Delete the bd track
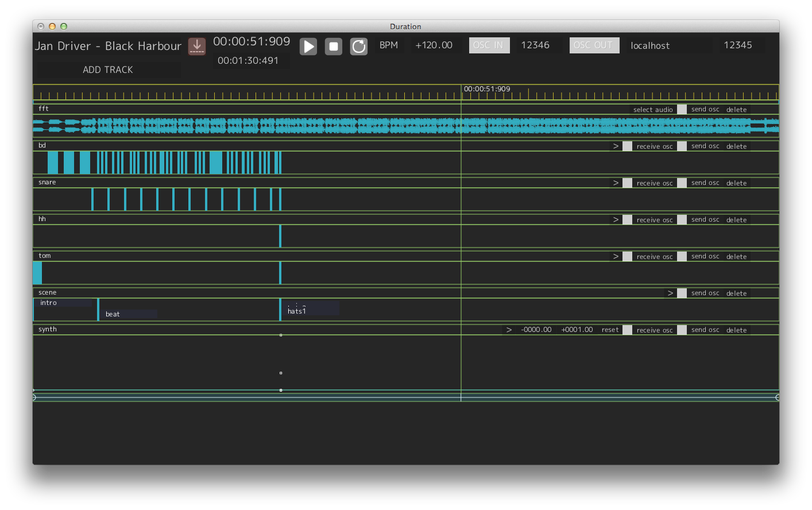The height and width of the screenshot is (510, 812). 737,146
